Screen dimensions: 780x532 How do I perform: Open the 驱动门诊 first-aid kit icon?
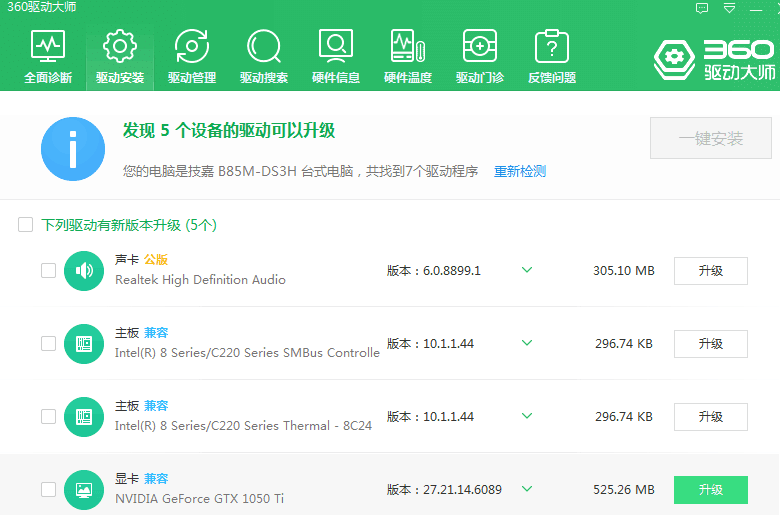click(480, 46)
